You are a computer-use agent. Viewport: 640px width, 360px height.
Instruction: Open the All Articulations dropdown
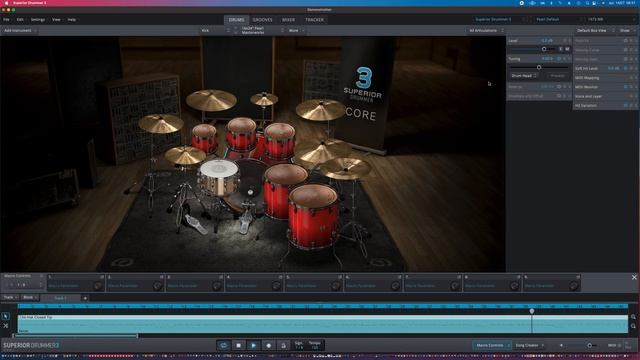[x=486, y=31]
